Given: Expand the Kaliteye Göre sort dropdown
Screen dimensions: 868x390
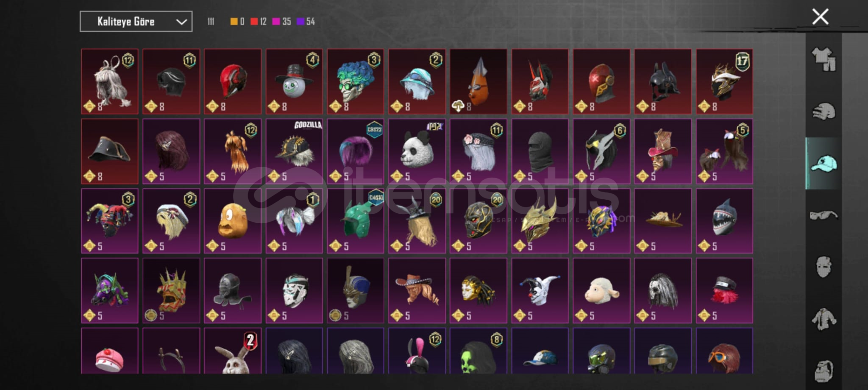Looking at the screenshot, I should click(x=136, y=21).
